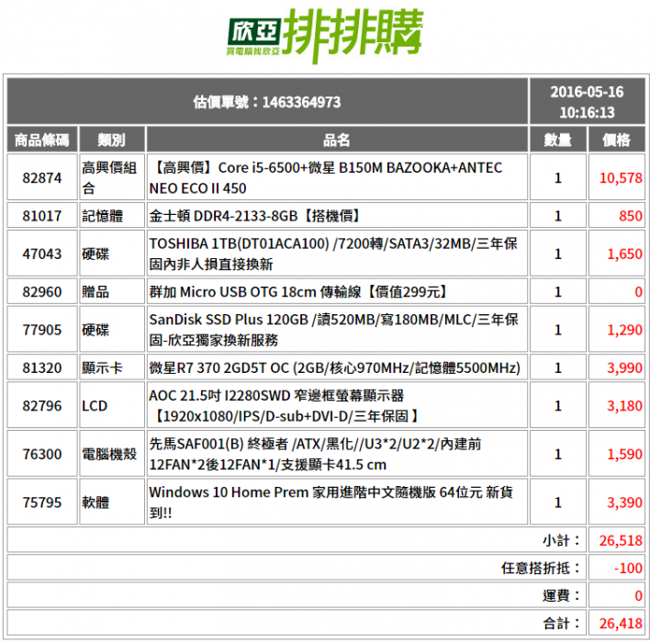Select price 3,990
The height and width of the screenshot is (644, 661).
625,367
